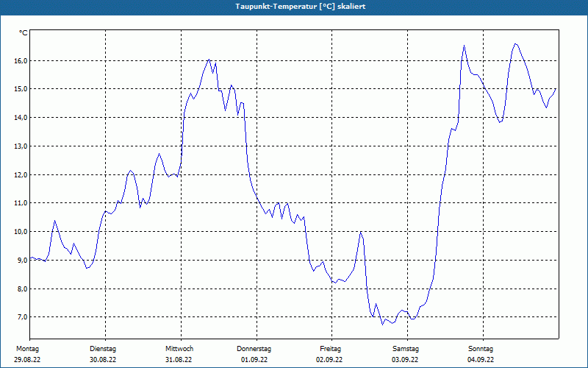Click the Mittwoch day label
This screenshot has width=588, height=368.
179,349
